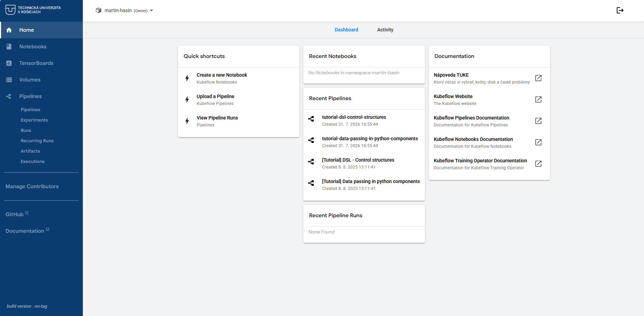Open external link icon for Kubeflow Website

coord(538,99)
